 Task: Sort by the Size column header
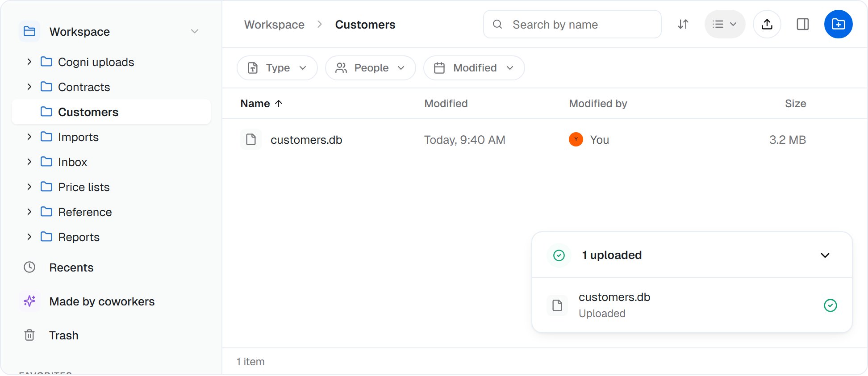pyautogui.click(x=795, y=104)
